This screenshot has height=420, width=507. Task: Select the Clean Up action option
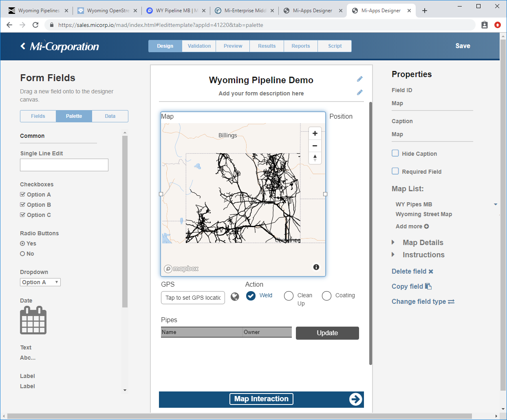[289, 296]
